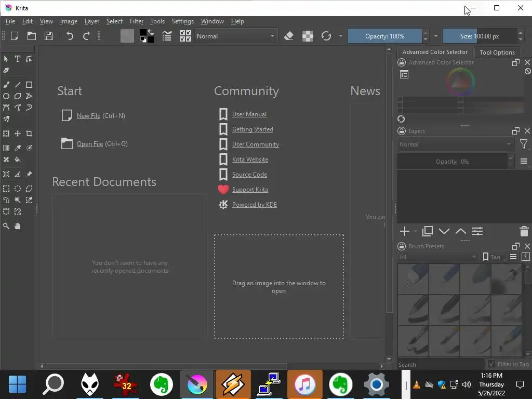The width and height of the screenshot is (532, 399).
Task: Select the Transform tool
Action: coord(6,134)
